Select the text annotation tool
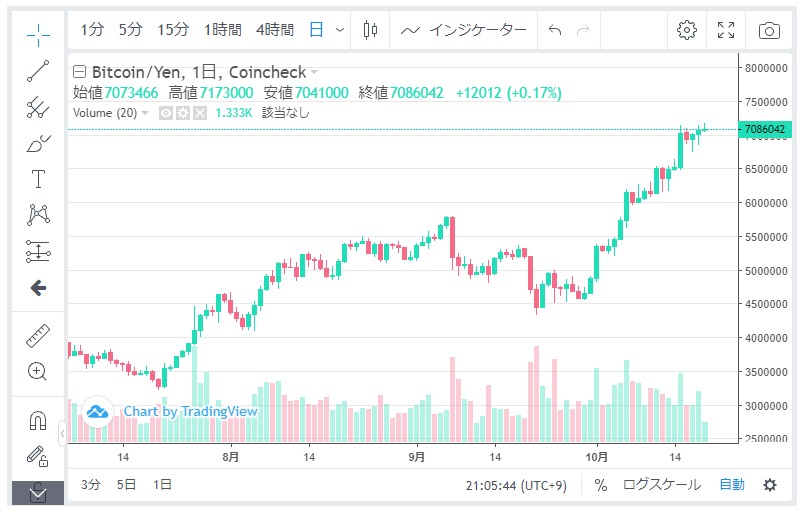 (38, 180)
